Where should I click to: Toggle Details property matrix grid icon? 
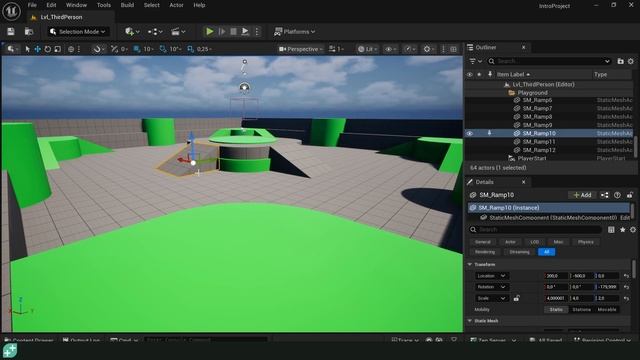point(611,230)
